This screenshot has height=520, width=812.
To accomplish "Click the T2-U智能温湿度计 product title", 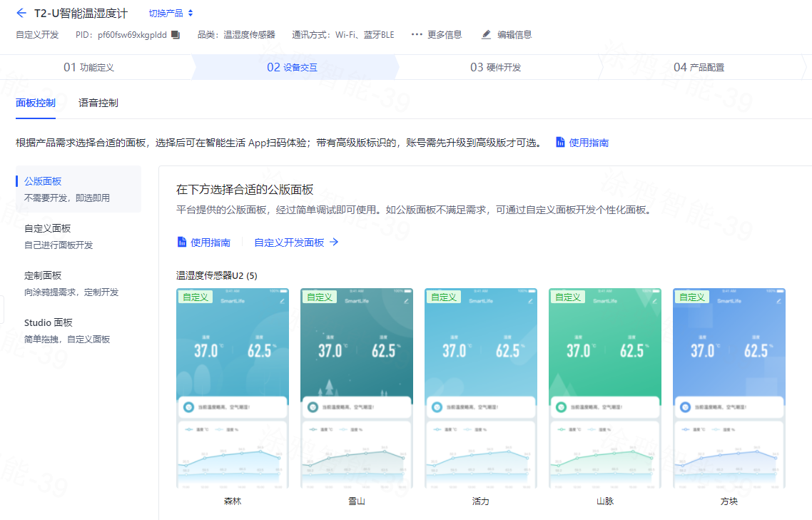I will pos(81,14).
